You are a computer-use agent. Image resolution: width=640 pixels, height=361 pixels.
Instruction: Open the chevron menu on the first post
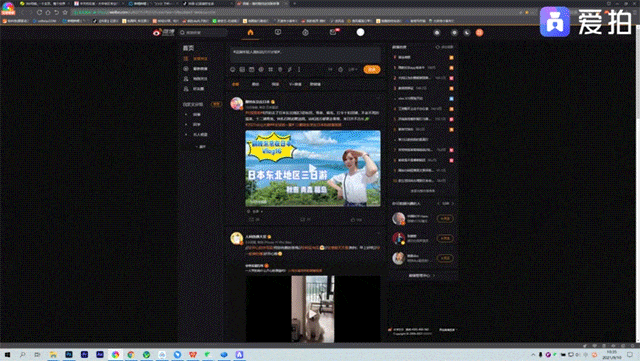pos(378,98)
